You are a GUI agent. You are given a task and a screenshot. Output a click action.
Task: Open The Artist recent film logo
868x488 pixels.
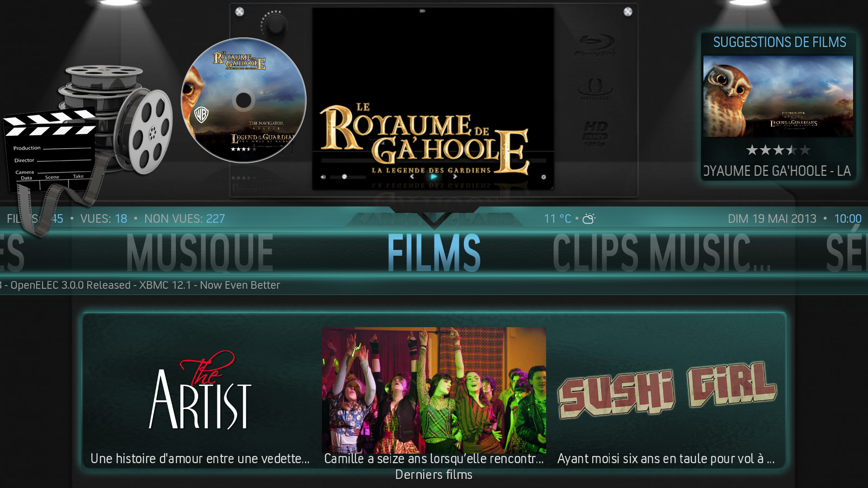200,389
